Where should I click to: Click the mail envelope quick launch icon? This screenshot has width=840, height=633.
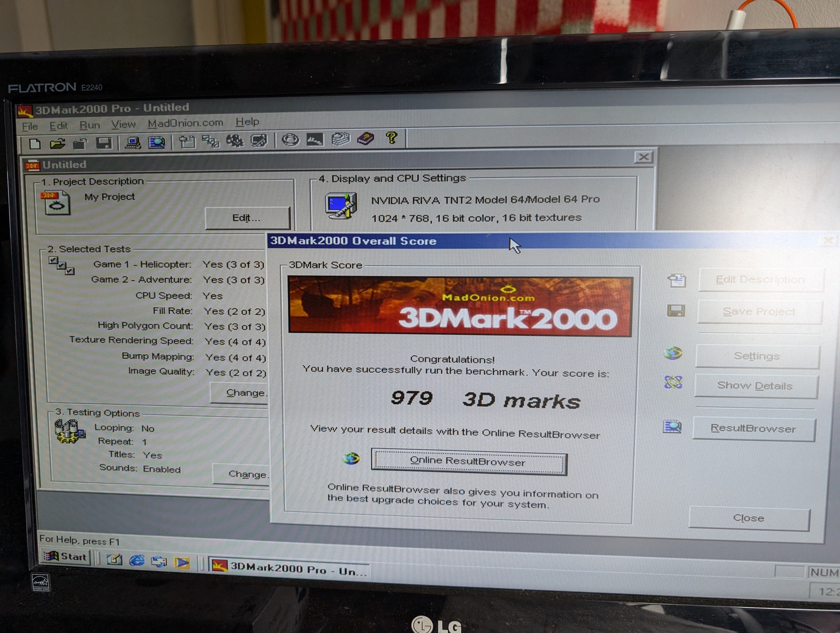click(159, 561)
